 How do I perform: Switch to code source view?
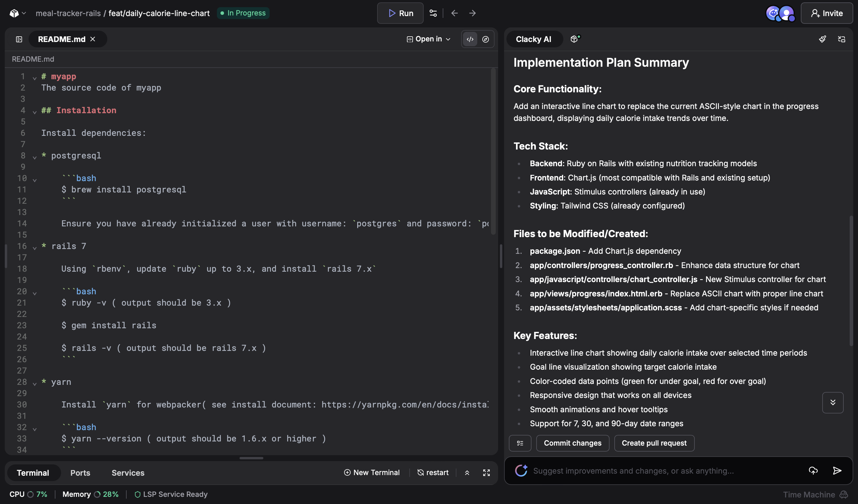pyautogui.click(x=470, y=39)
